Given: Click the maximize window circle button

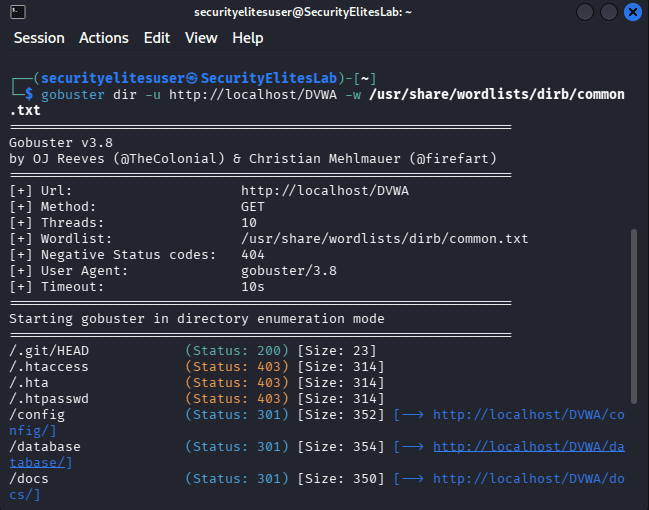Looking at the screenshot, I should coord(609,12).
